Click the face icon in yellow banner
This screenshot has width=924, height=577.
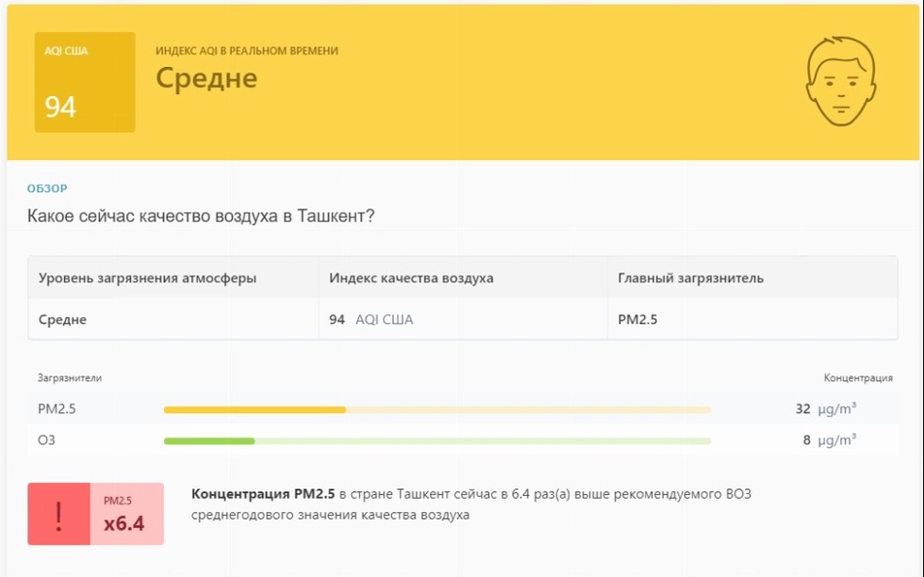point(841,83)
